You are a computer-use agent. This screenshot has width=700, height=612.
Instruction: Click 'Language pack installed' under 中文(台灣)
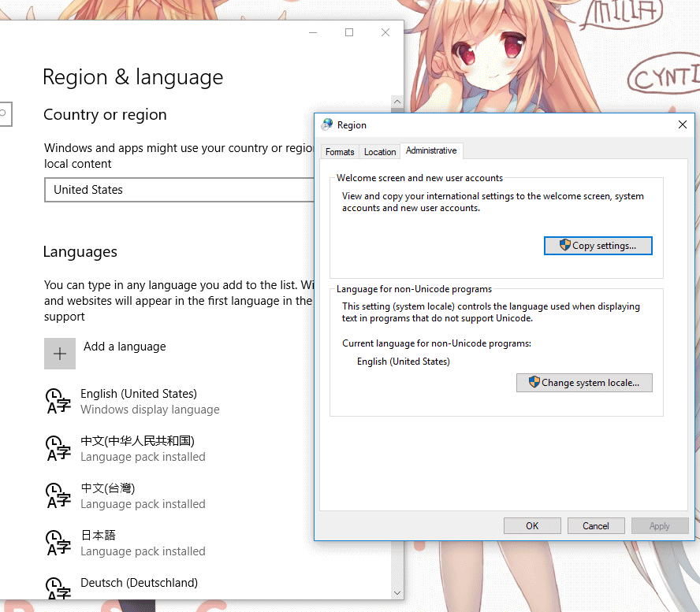click(143, 504)
